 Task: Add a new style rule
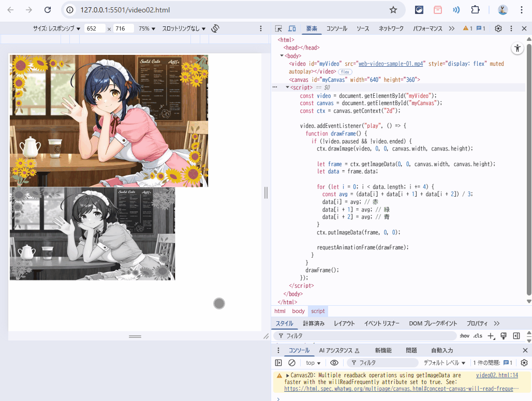coord(491,336)
